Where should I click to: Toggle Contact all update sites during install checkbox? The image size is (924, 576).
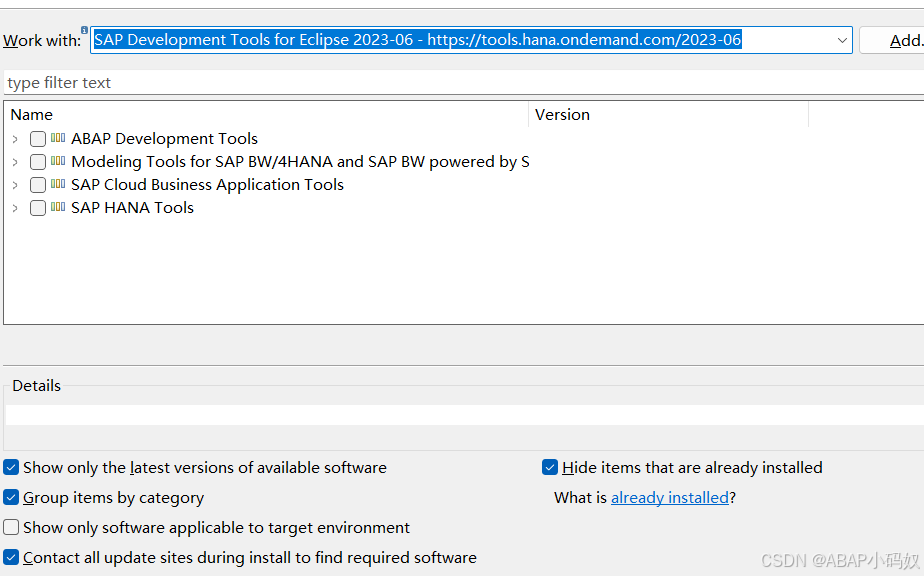click(11, 557)
